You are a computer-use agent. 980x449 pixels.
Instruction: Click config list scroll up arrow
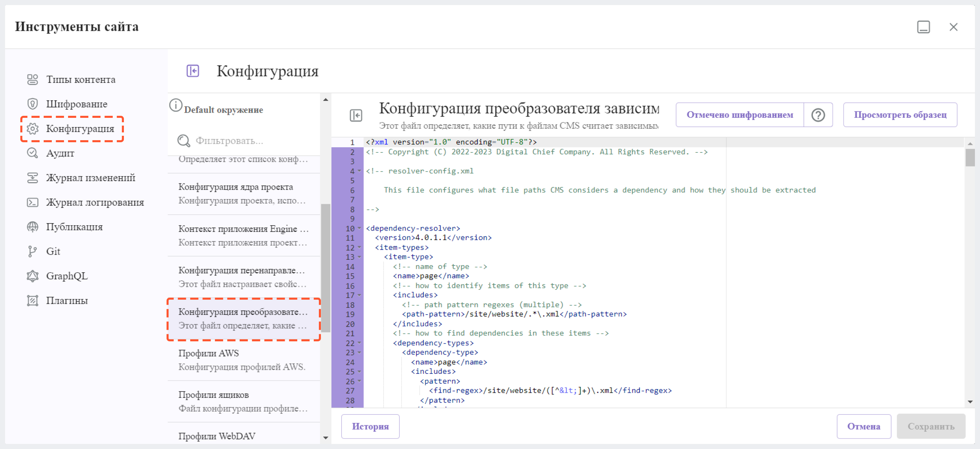[x=325, y=100]
